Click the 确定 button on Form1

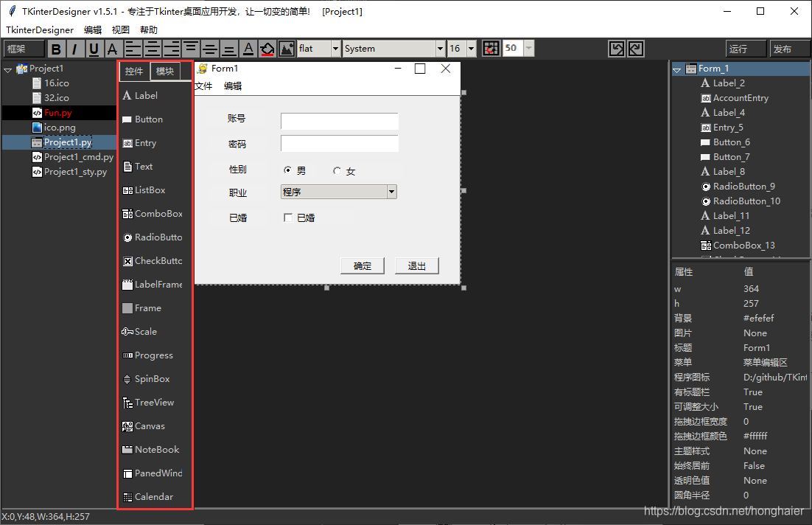pyautogui.click(x=363, y=266)
